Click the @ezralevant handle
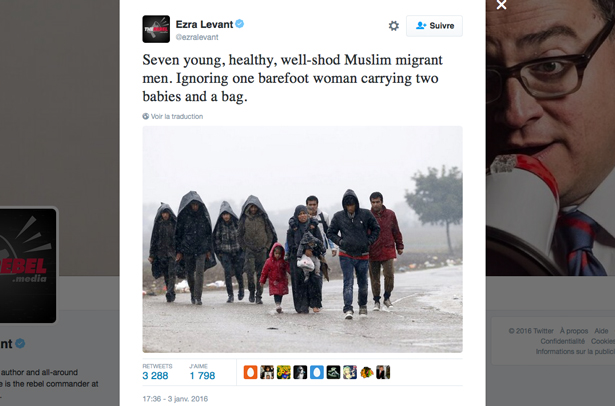 click(x=197, y=37)
